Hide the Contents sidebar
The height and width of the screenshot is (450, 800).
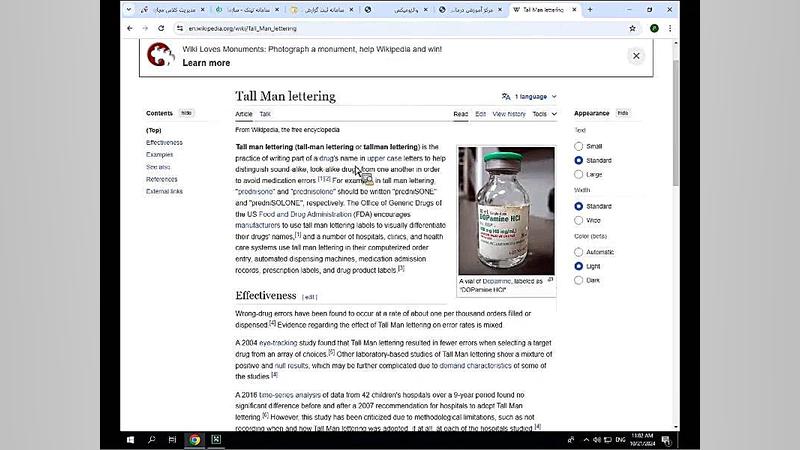click(186, 113)
